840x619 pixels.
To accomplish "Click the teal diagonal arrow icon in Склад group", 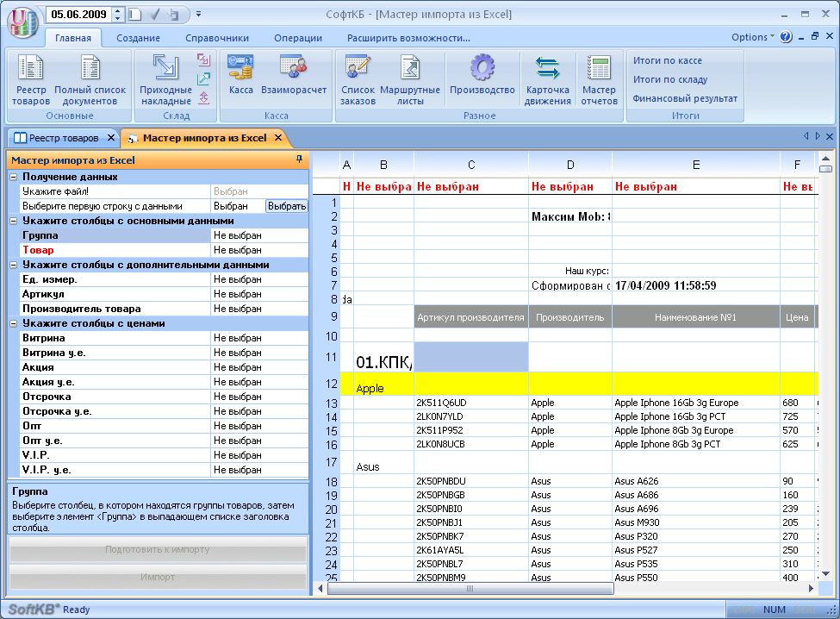I will (203, 78).
